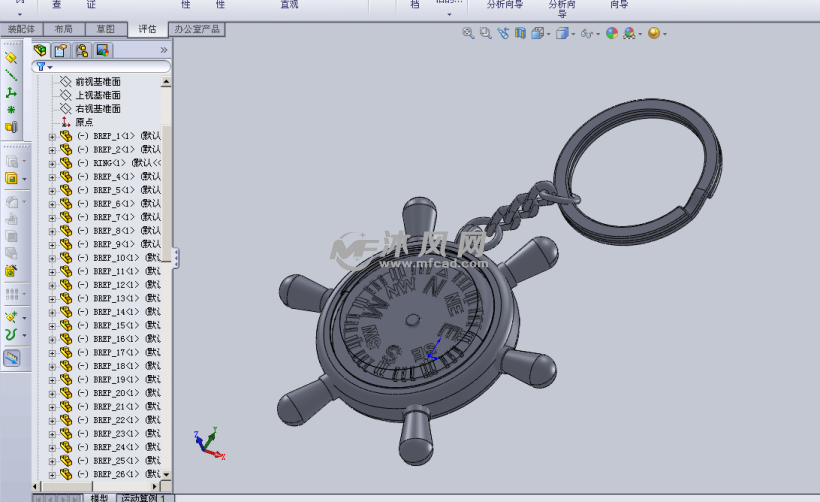Viewport: 820px width, 502px height.
Task: Activate the Section View icon
Action: pyautogui.click(x=521, y=33)
